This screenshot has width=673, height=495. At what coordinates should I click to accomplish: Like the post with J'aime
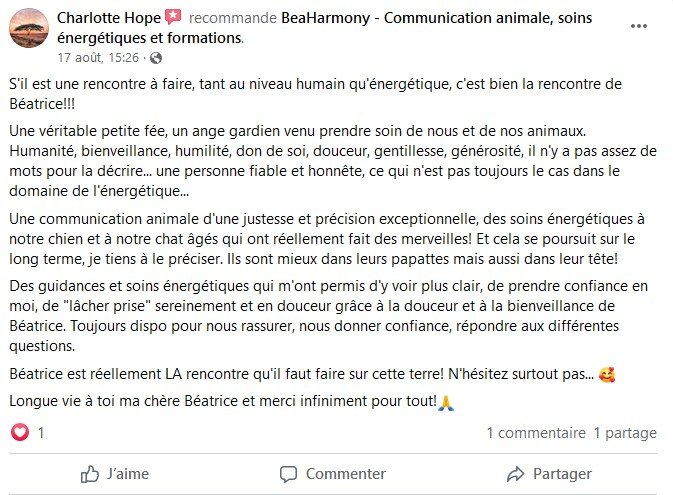point(115,474)
